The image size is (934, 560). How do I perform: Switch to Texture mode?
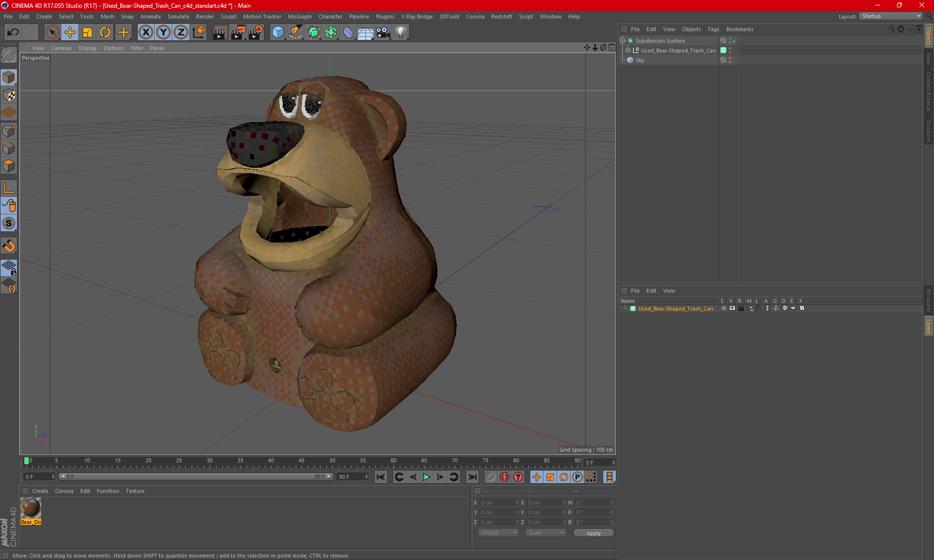click(9, 95)
